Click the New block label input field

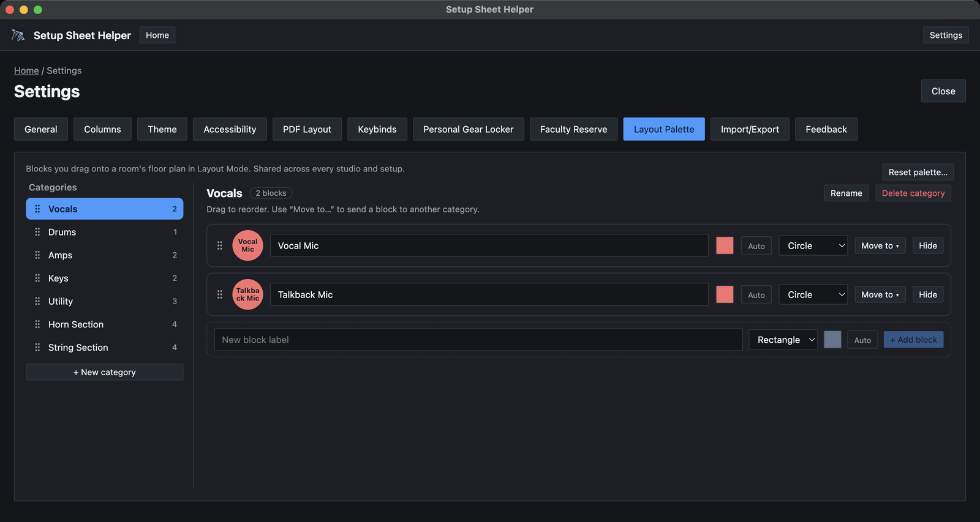478,340
